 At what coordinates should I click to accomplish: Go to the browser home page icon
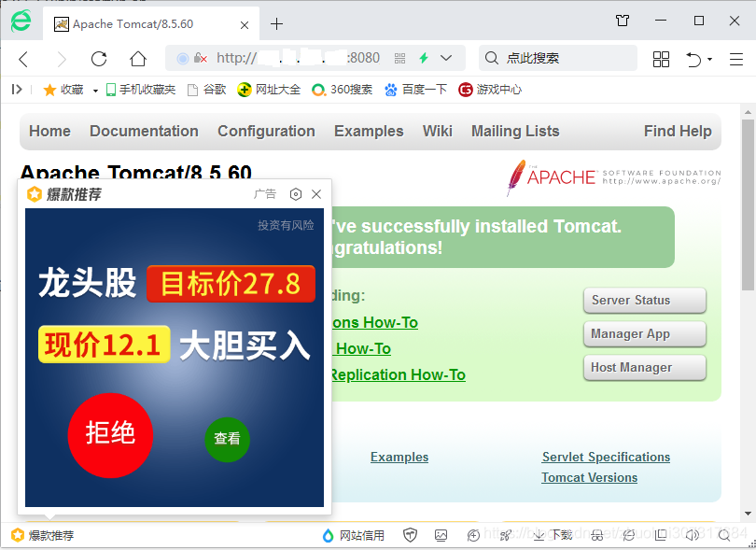click(x=138, y=59)
